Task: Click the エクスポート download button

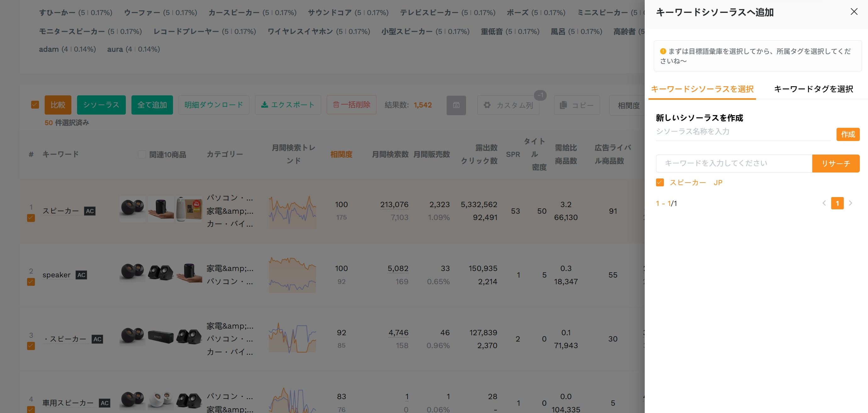Action: click(x=288, y=105)
